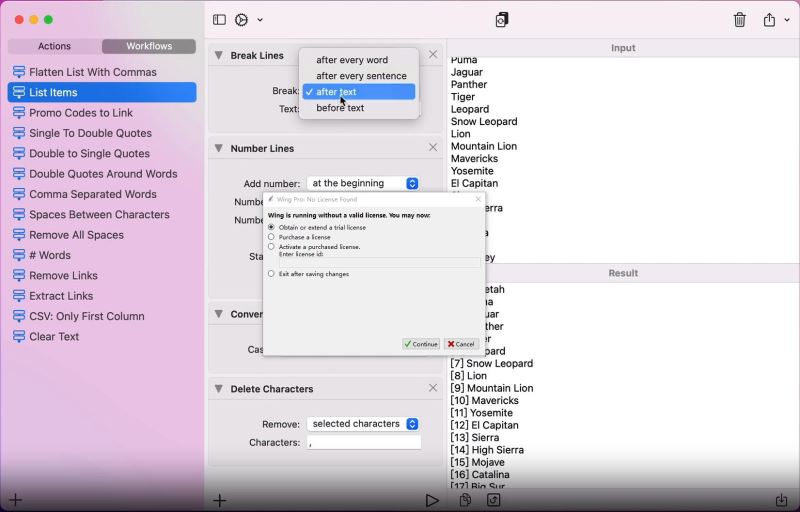
Task: Click the icon beside Double Quotes Around Words
Action: tap(19, 174)
